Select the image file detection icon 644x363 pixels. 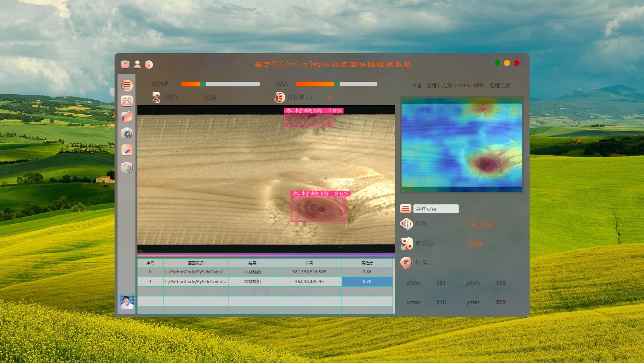(x=127, y=101)
